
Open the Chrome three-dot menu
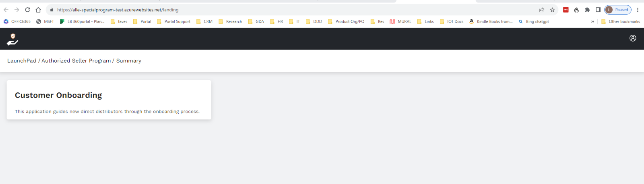coord(638,10)
